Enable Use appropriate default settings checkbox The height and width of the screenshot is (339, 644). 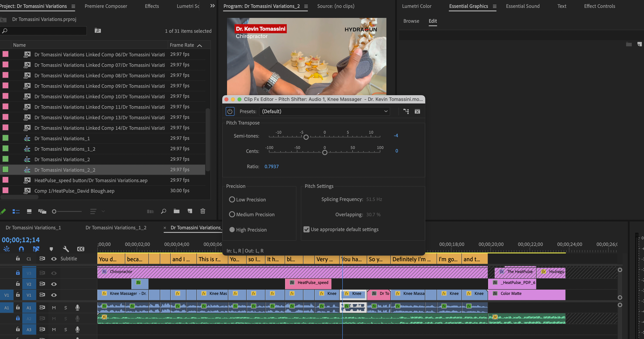307,229
